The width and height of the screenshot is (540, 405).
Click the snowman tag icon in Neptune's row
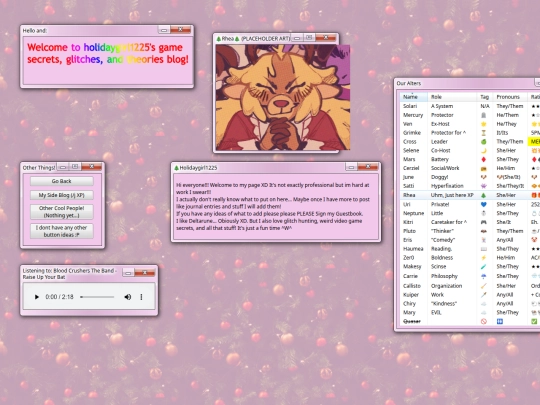[x=484, y=213]
